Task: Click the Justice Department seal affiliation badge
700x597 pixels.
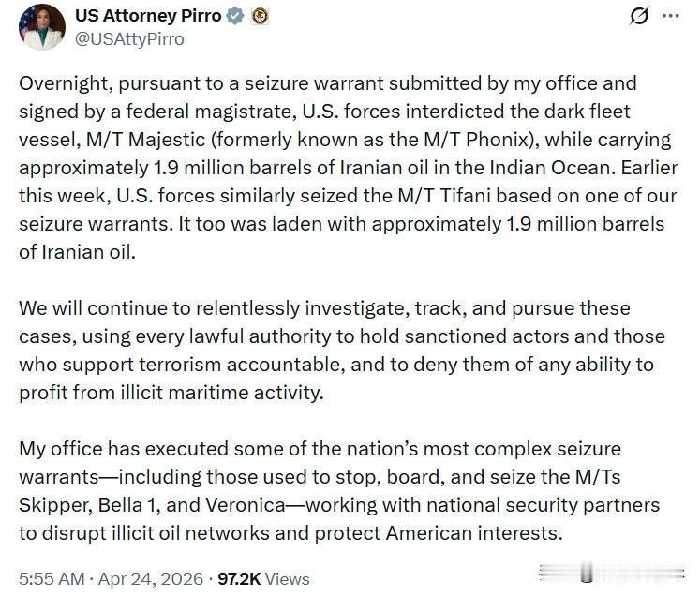Action: (260, 17)
